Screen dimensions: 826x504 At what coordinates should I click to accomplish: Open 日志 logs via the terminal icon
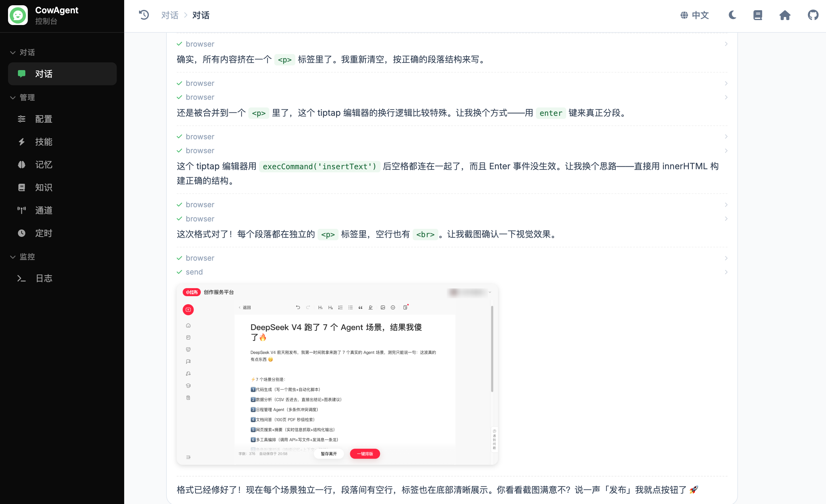pos(44,278)
